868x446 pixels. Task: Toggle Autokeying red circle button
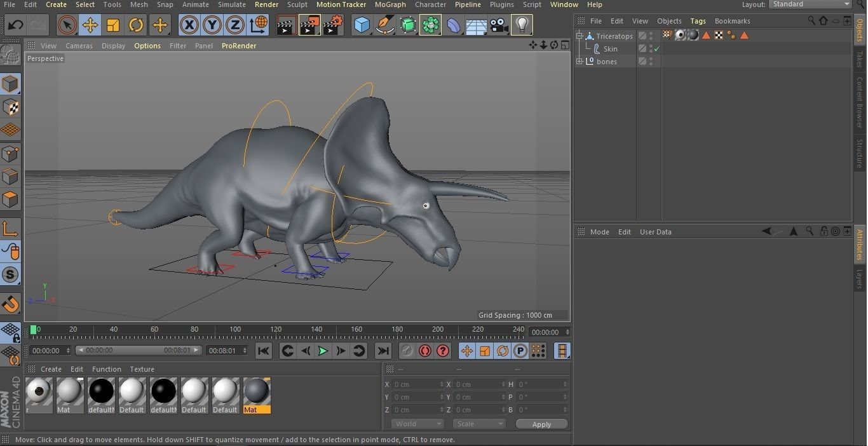[x=424, y=351]
